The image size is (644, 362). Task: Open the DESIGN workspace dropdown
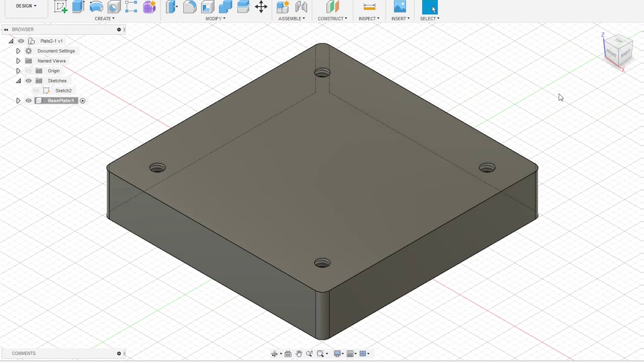point(26,6)
